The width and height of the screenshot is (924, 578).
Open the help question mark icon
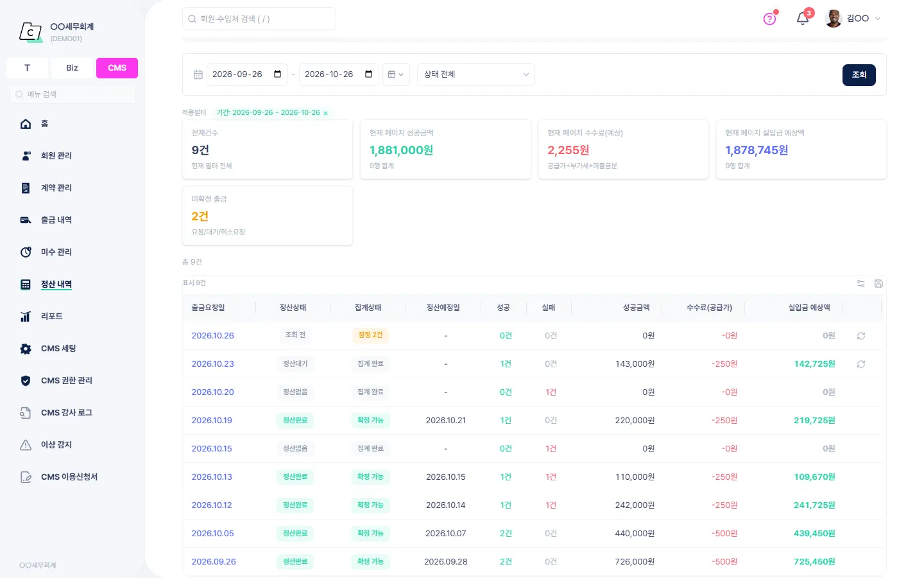click(769, 19)
